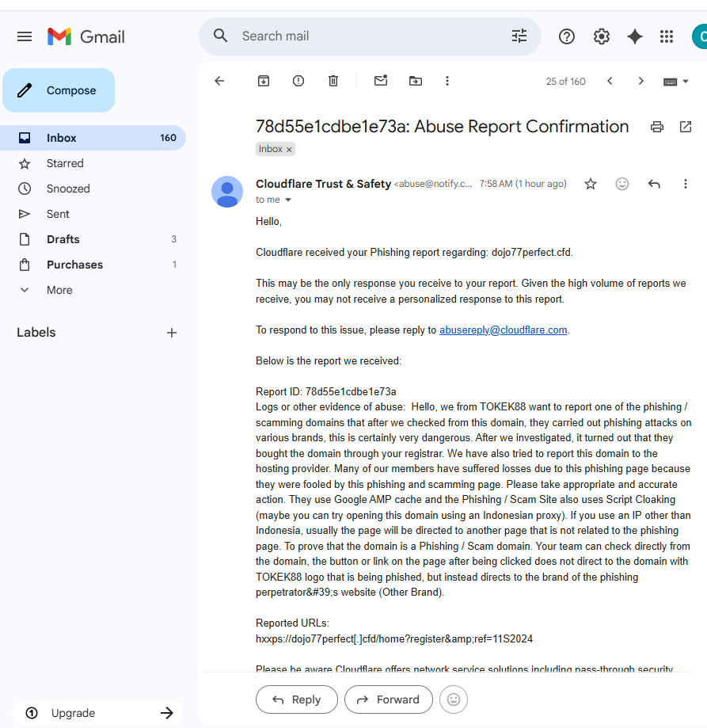This screenshot has width=707, height=728.
Task: Open the Google account avatar
Action: pos(700,36)
